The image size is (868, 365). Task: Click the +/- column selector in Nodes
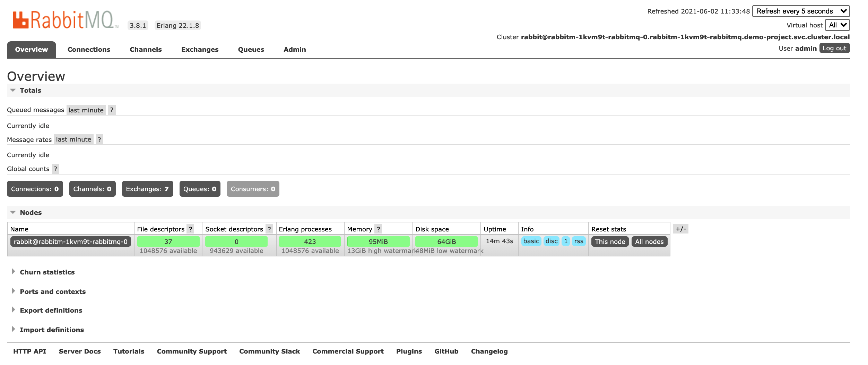(680, 229)
